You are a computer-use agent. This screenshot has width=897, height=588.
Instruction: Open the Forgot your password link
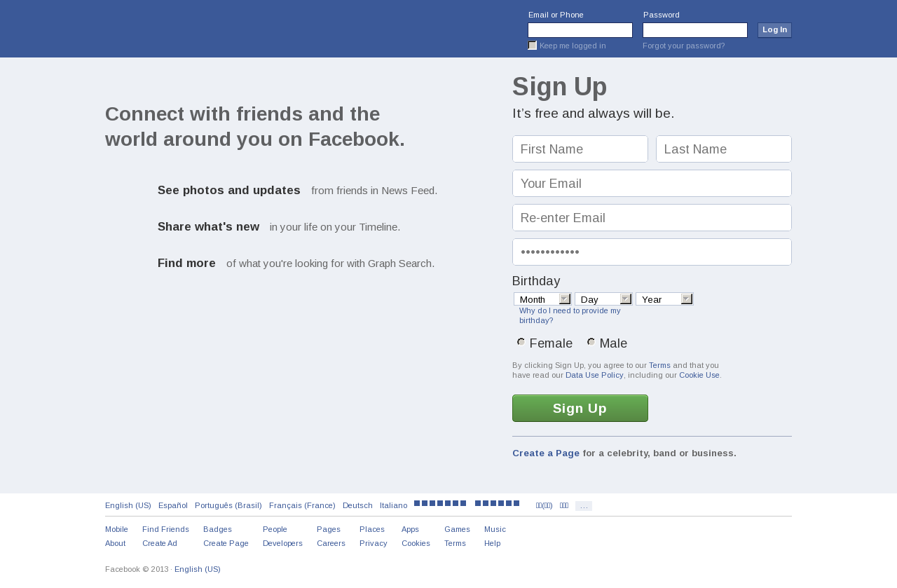[x=683, y=46]
